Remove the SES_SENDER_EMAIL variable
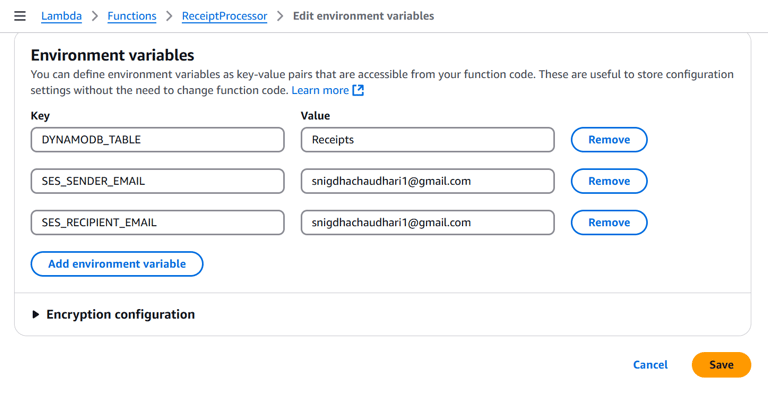The image size is (768, 402). 608,181
